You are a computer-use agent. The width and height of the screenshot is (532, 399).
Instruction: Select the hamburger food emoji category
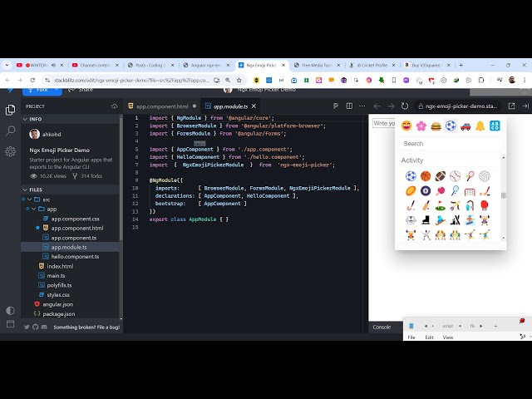[x=436, y=126]
